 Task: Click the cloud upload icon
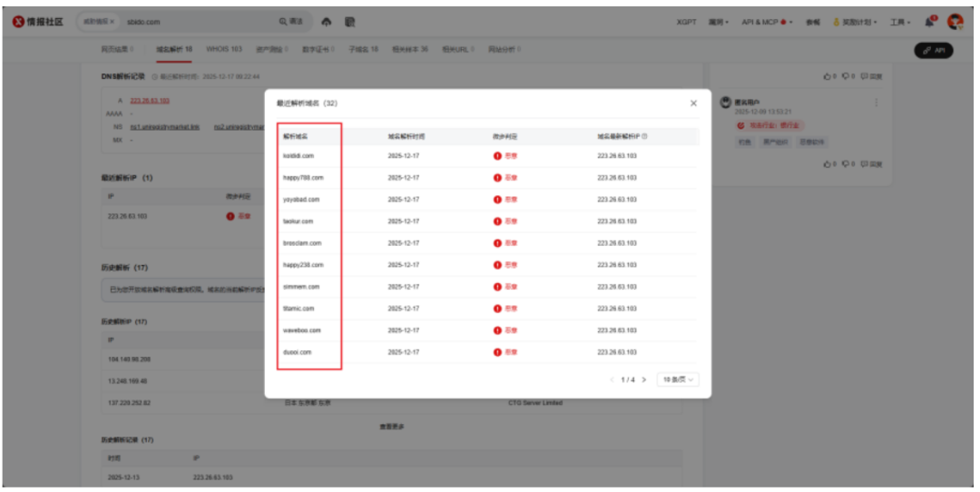[x=327, y=22]
